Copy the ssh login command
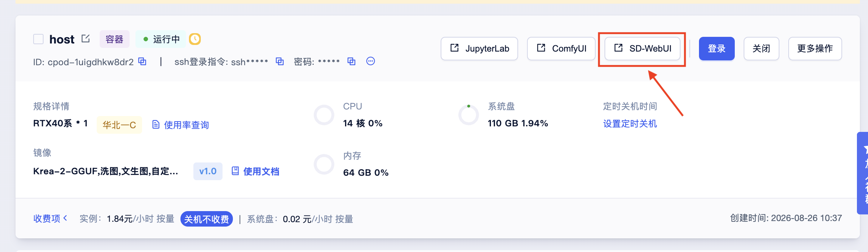The image size is (868, 252). click(x=280, y=62)
